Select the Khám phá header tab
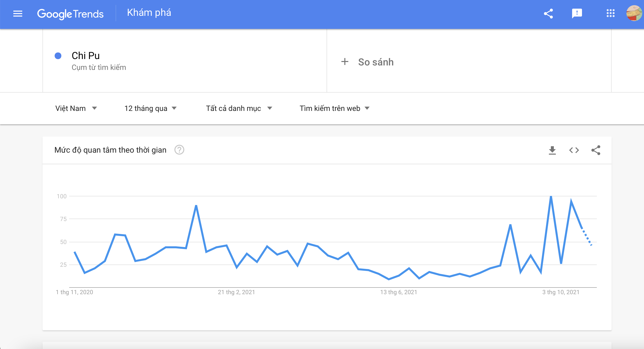 coord(149,13)
